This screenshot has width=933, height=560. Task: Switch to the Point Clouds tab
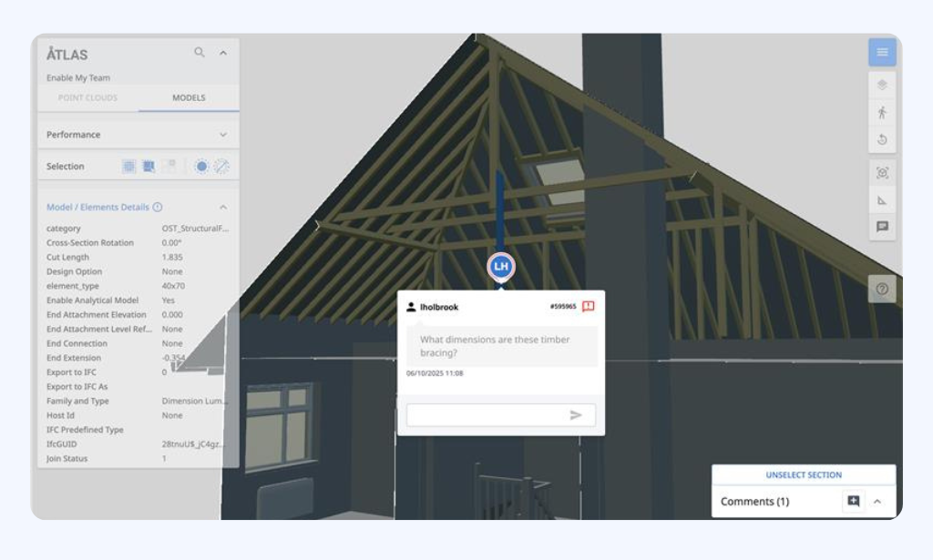pos(87,98)
